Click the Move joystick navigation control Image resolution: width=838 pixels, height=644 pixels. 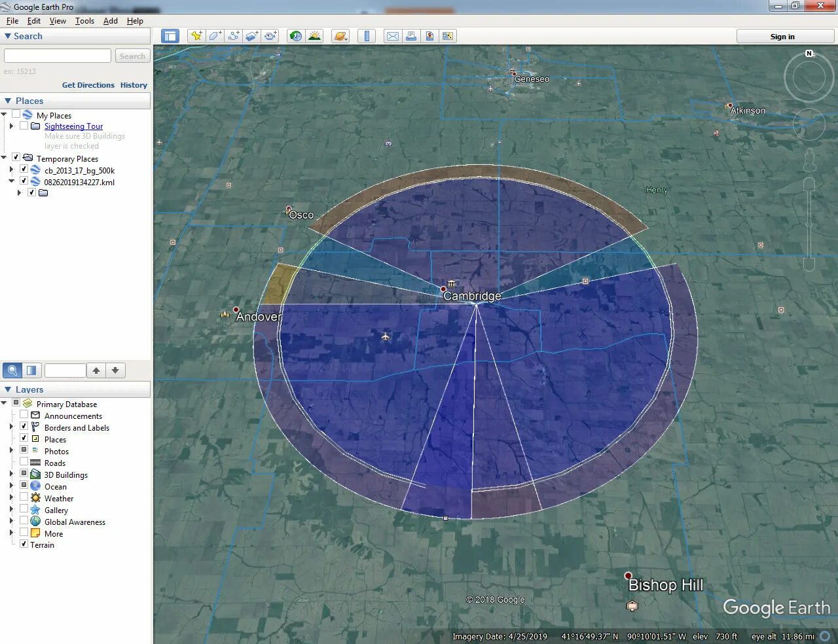click(x=809, y=124)
